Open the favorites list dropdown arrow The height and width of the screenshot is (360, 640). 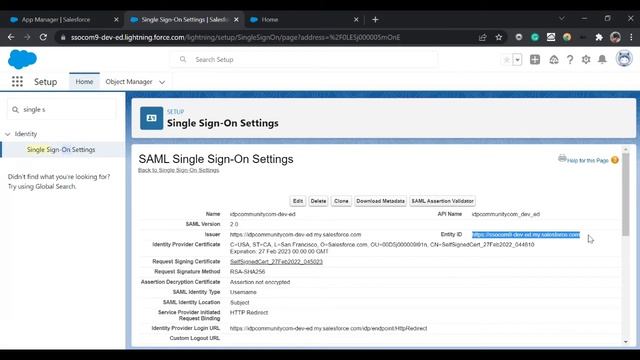(517, 60)
